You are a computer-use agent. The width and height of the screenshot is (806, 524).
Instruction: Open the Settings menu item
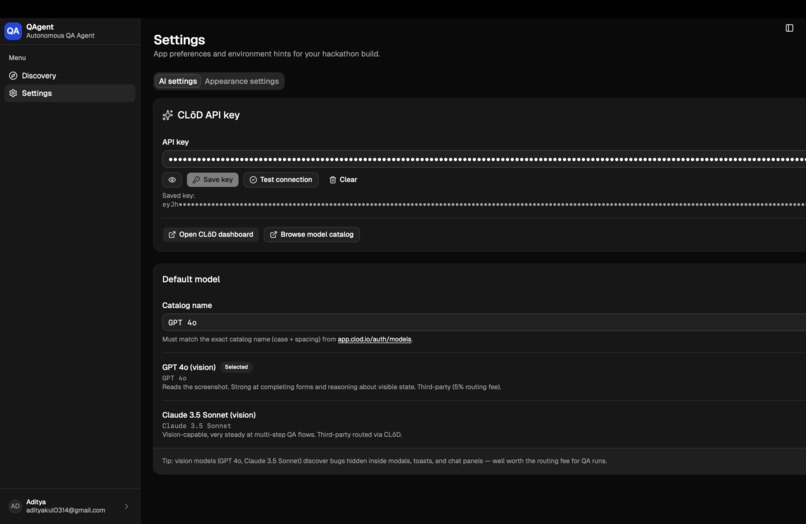[70, 93]
